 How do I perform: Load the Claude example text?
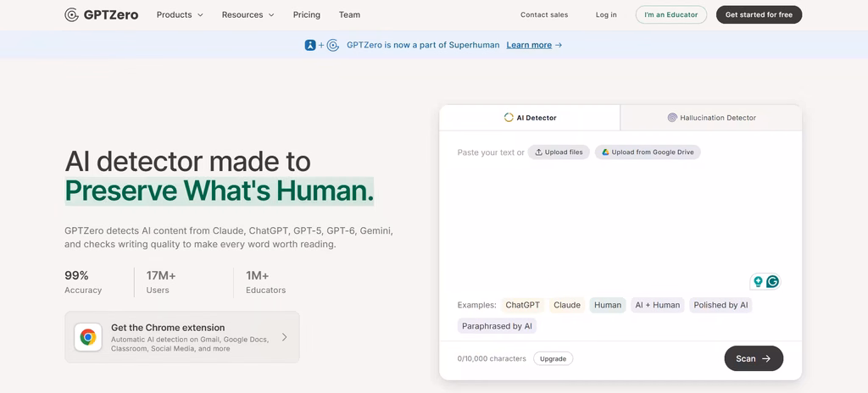tap(567, 305)
